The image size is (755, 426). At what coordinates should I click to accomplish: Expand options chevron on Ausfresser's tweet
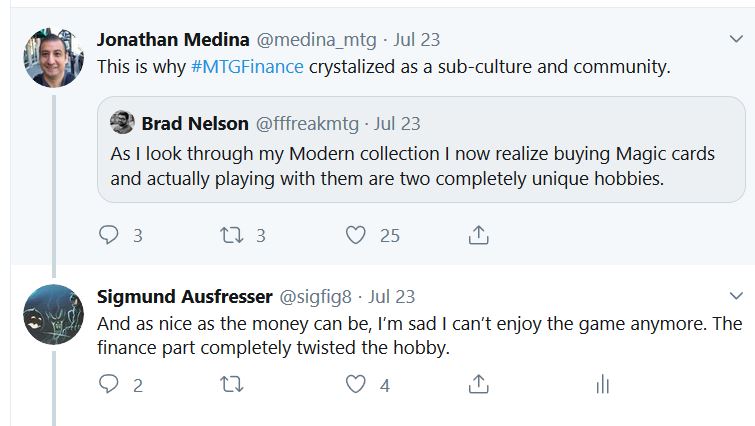[736, 297]
